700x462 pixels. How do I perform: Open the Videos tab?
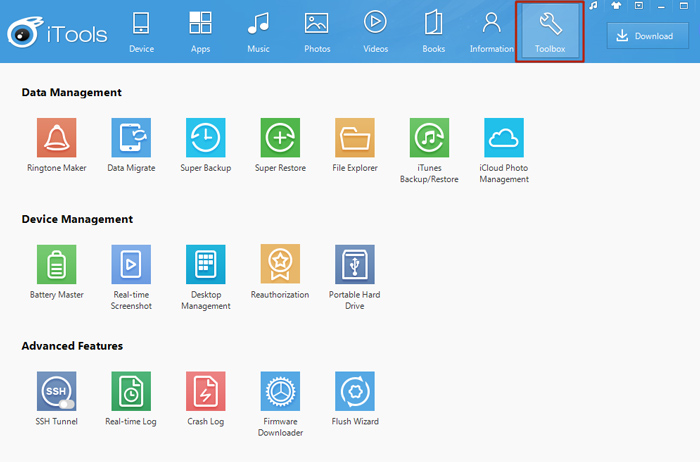point(375,32)
